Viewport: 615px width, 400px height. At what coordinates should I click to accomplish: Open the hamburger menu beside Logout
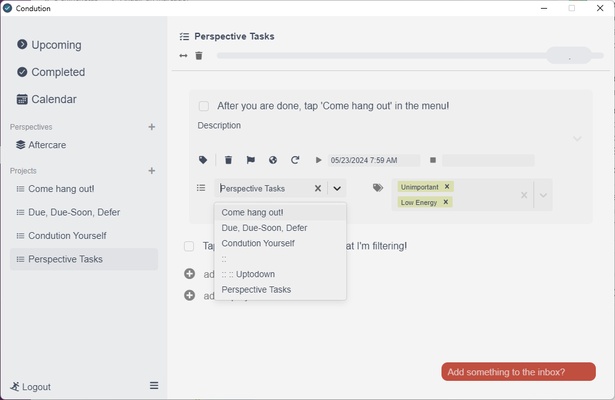point(154,386)
